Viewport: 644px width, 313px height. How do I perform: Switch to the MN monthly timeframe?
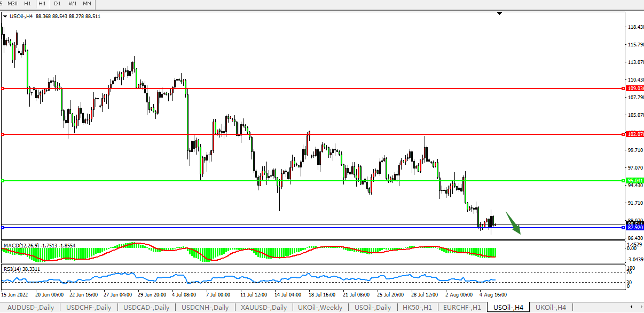pos(87,4)
